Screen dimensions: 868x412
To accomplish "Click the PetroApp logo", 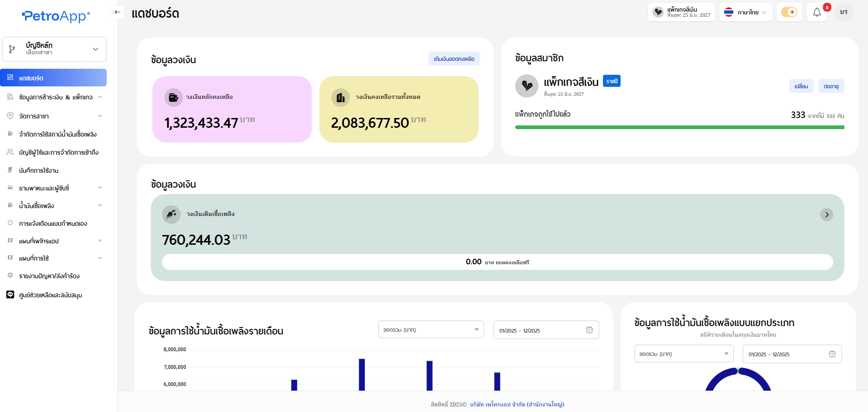I will (x=56, y=16).
